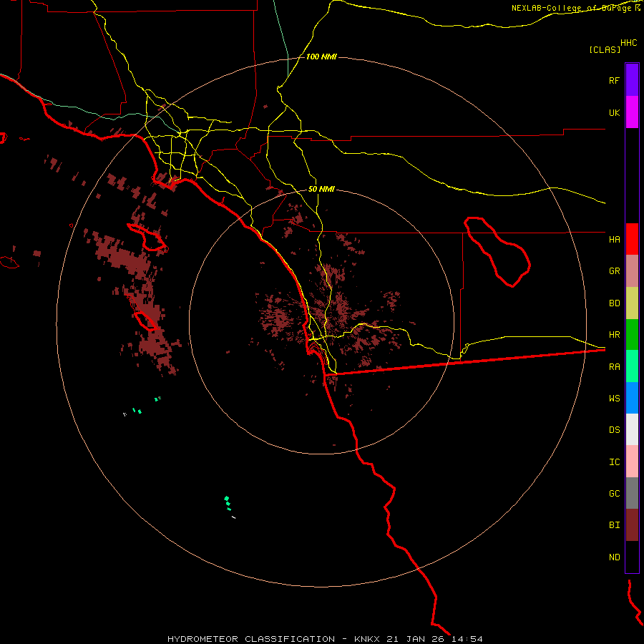Click the dark green HR swatch
Image resolution: width=644 pixels, height=644 pixels.
(x=632, y=335)
